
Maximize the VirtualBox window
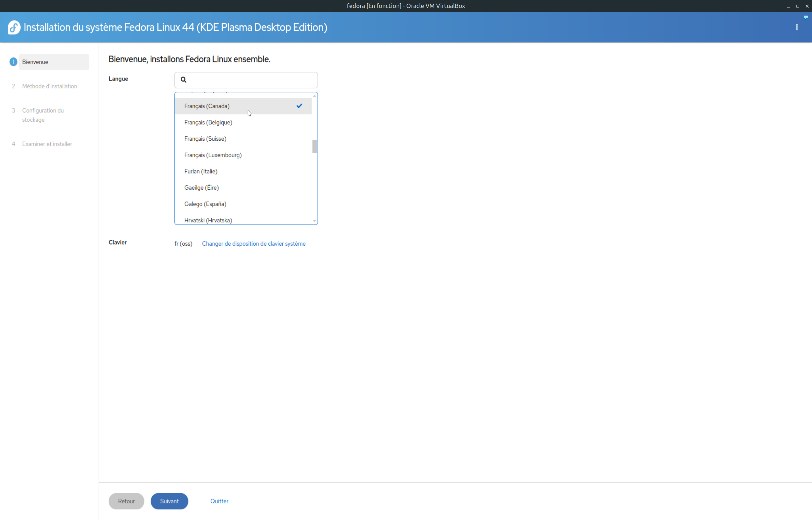click(x=798, y=6)
